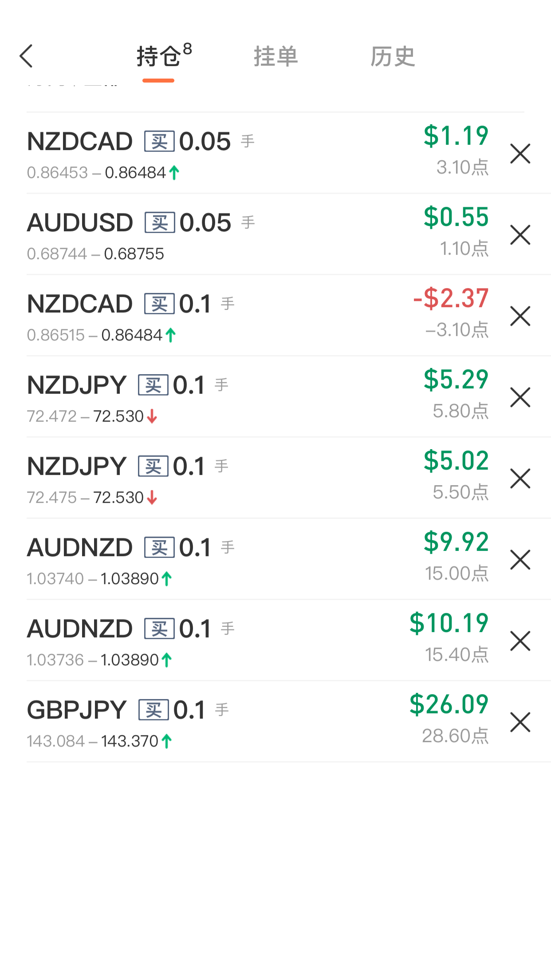Close the NZDCAD 0.05 lot position
This screenshot has width=551, height=980.
[x=520, y=154]
